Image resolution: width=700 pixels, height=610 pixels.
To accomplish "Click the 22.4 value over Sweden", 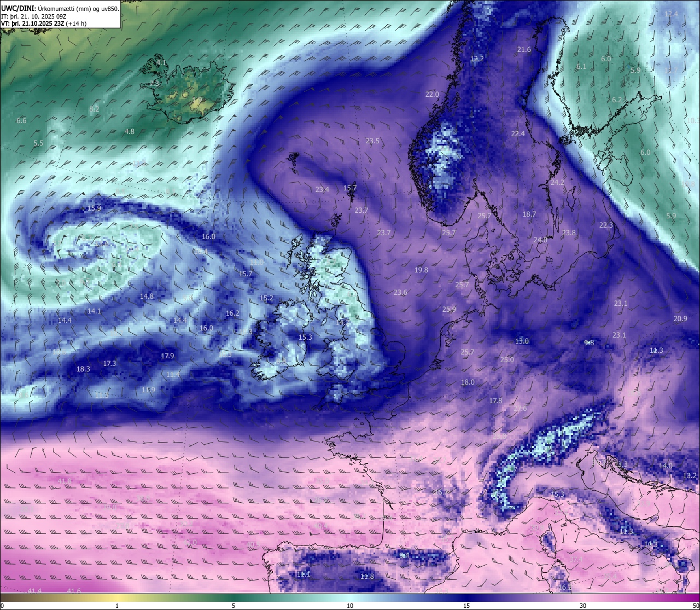I will [518, 134].
